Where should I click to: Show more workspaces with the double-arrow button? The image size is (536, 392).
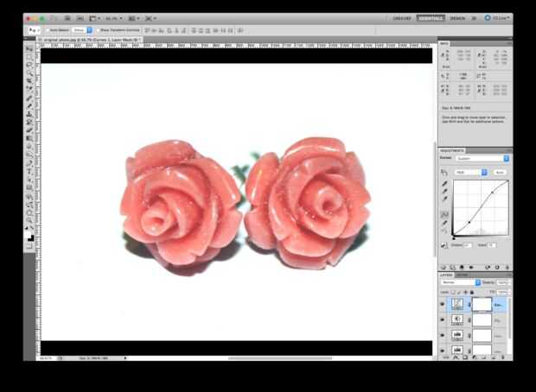point(474,18)
